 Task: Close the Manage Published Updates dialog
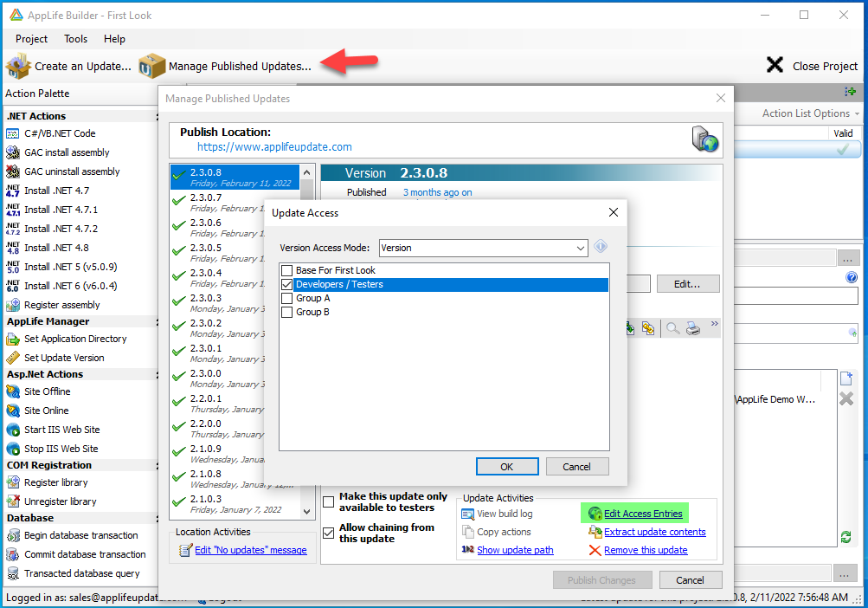point(720,98)
